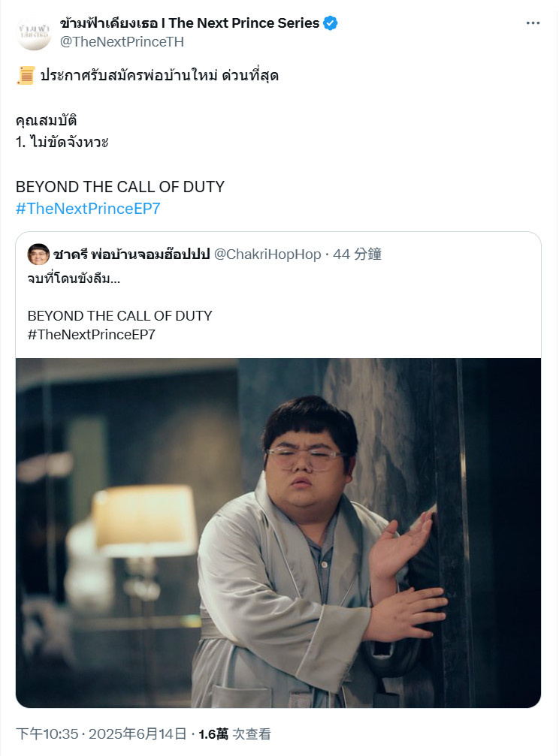Click the 1.6萬 次查看 view count

234,733
